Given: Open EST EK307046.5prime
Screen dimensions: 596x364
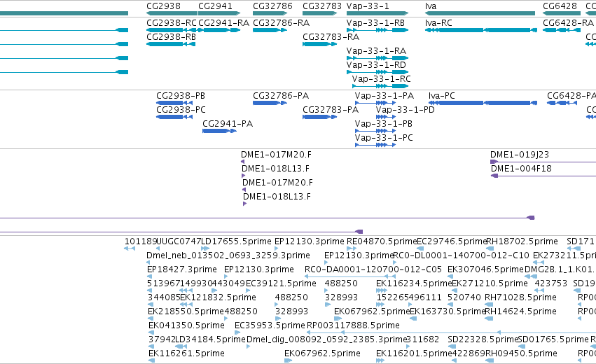Looking at the screenshot, I should pos(486,269).
